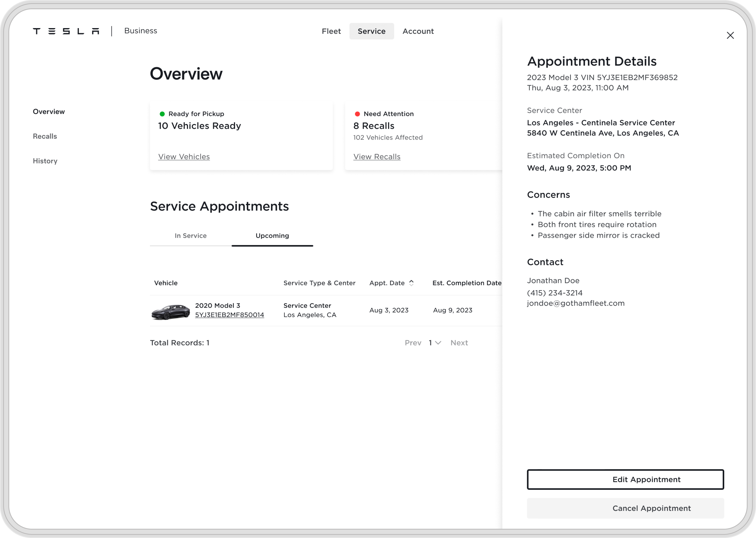Select the Upcoming tab

point(272,236)
